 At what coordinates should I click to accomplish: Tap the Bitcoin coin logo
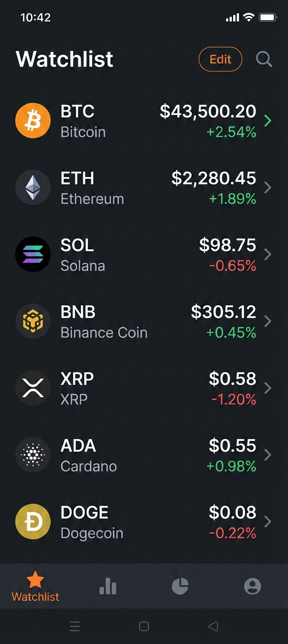pyautogui.click(x=33, y=120)
